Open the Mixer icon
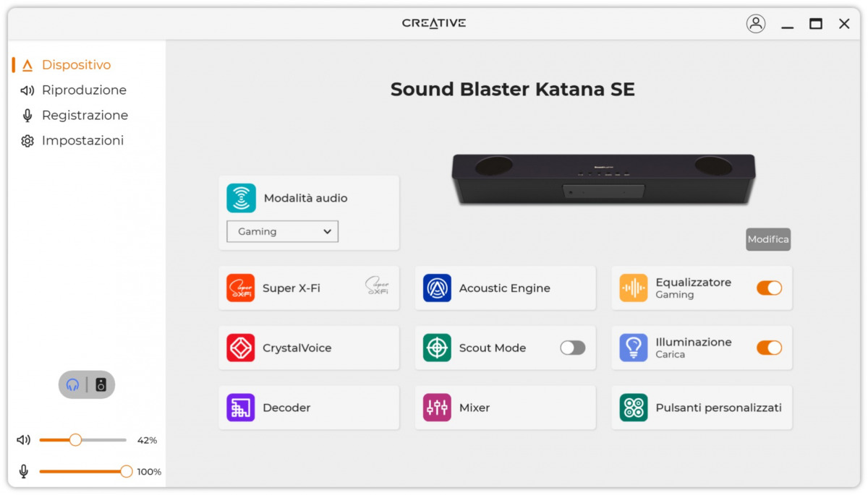 [x=437, y=408]
